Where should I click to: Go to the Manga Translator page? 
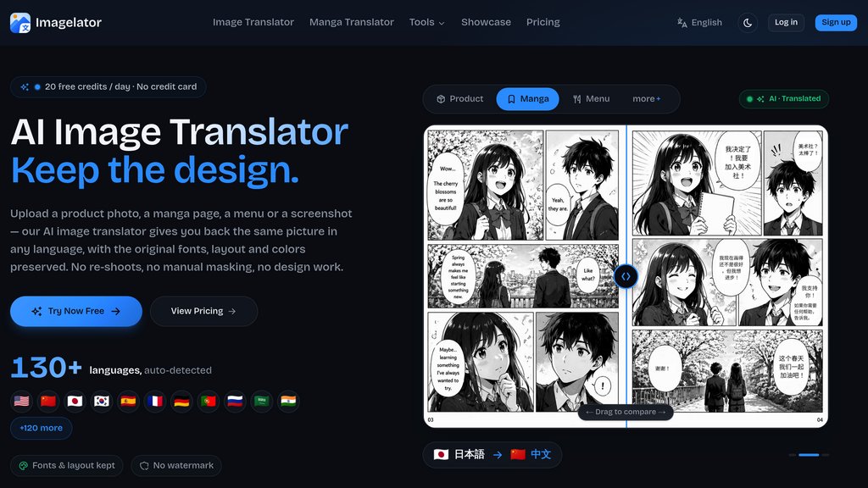point(352,22)
